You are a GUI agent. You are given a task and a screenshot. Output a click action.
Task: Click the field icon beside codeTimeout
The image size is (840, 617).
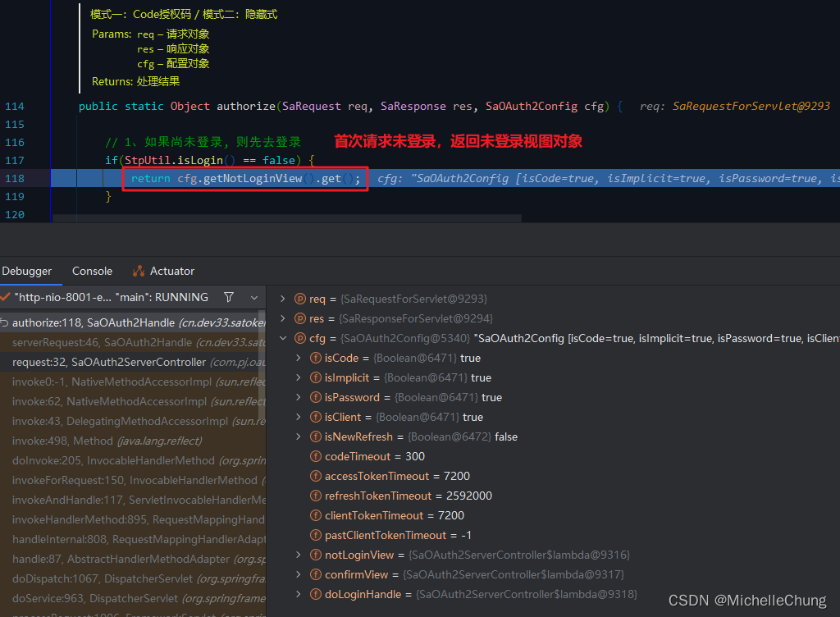click(316, 456)
